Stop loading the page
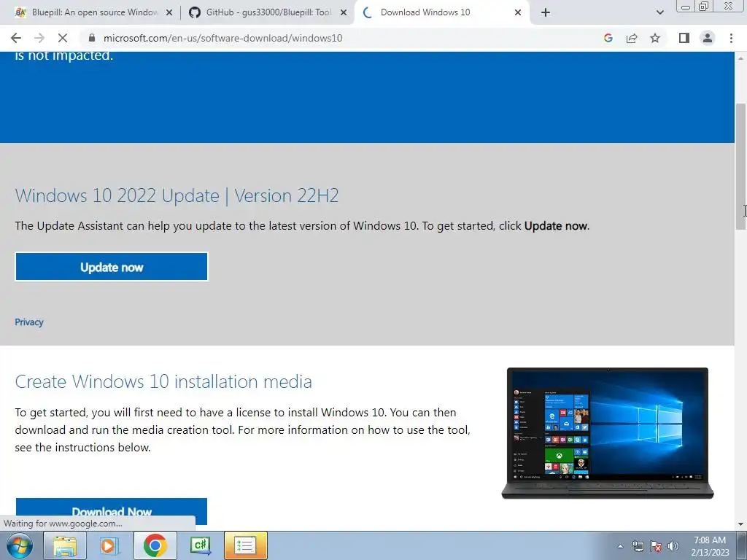 point(63,38)
